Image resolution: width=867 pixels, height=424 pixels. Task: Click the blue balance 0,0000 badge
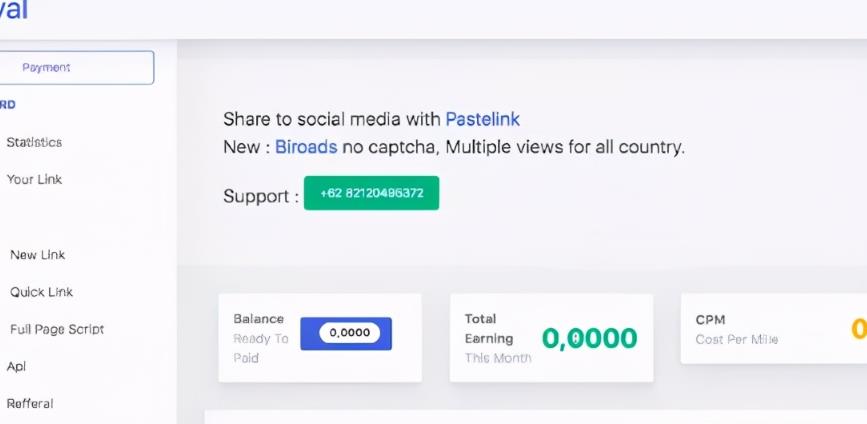(x=346, y=333)
